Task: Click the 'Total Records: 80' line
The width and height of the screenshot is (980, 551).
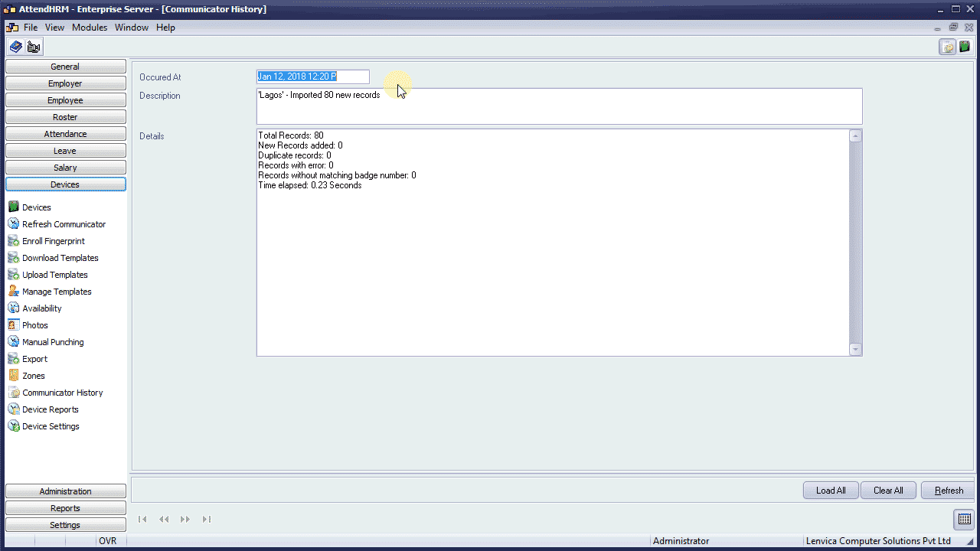Action: tap(291, 135)
